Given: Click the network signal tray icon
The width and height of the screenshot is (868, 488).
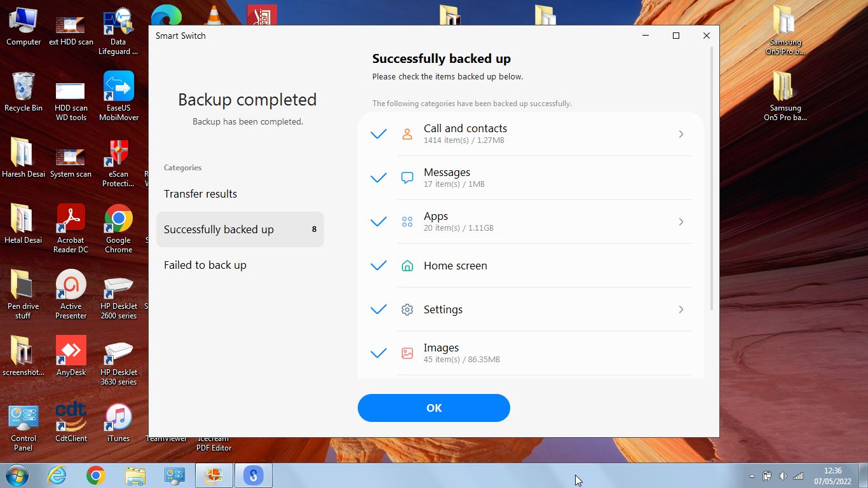Looking at the screenshot, I should [x=798, y=476].
